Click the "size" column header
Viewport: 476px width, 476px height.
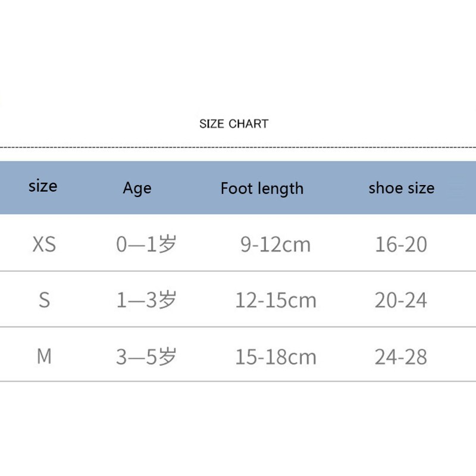click(x=43, y=186)
